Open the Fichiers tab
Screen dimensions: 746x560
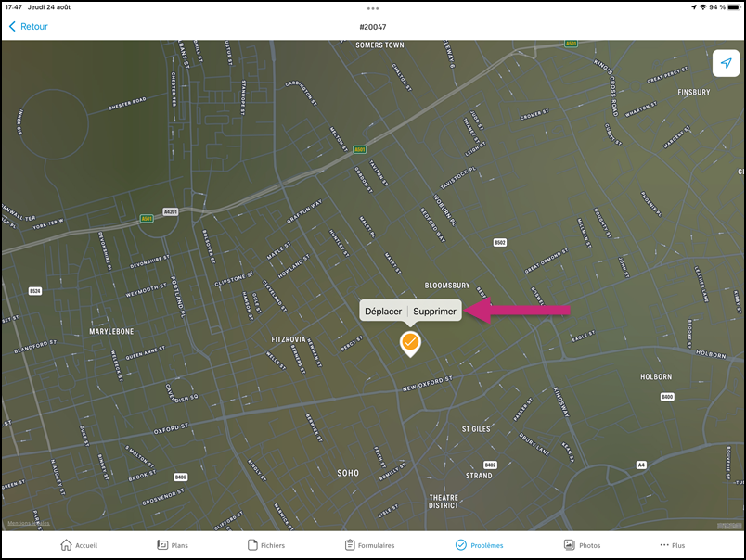(266, 545)
